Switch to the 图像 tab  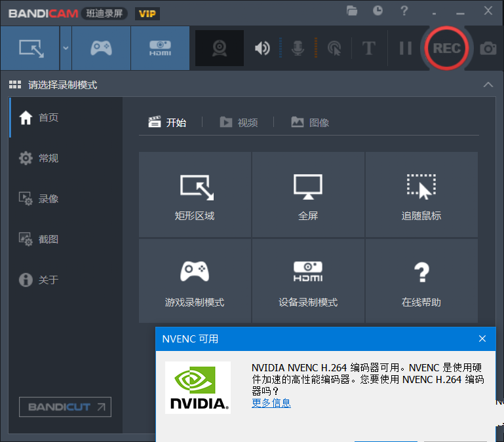310,122
